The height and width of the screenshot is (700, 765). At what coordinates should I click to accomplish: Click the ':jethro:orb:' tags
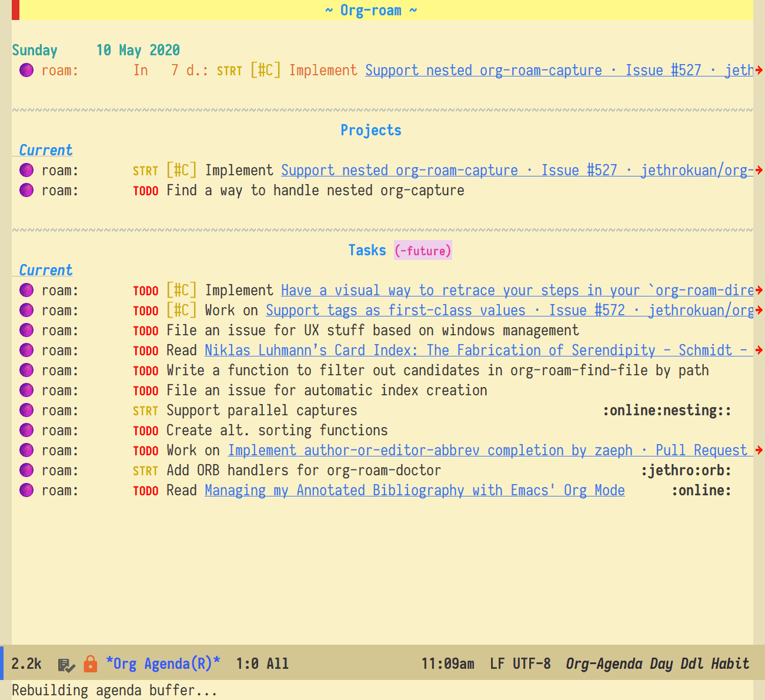point(686,471)
